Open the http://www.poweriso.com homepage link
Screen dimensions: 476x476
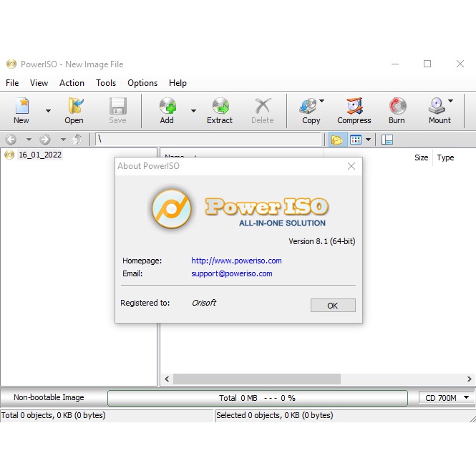(x=236, y=261)
